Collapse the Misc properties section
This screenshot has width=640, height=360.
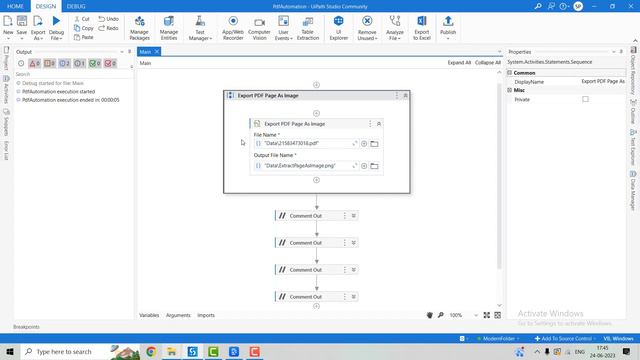510,90
